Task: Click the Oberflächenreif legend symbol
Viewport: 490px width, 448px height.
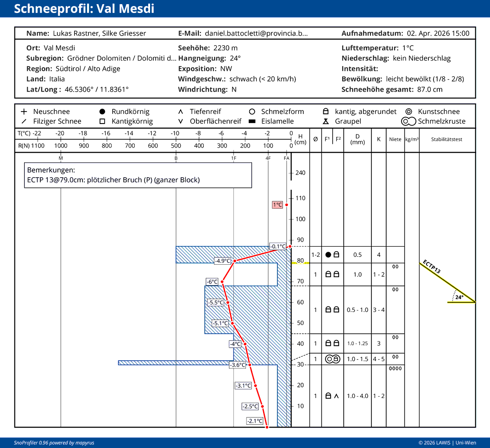Action: pos(181,121)
